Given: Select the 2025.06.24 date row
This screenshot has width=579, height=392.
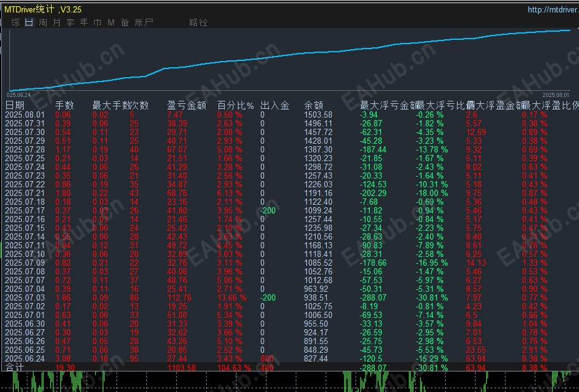Looking at the screenshot, I should [x=25, y=358].
